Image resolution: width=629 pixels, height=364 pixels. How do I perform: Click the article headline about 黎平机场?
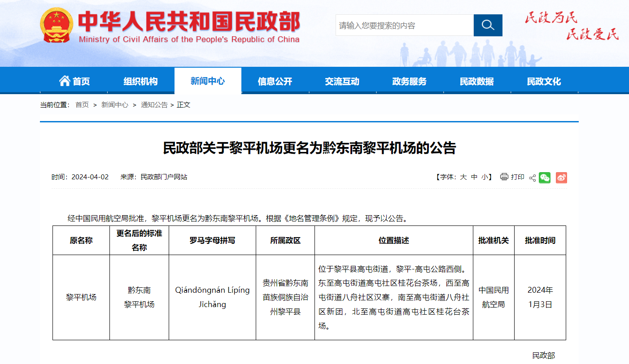coord(310,148)
